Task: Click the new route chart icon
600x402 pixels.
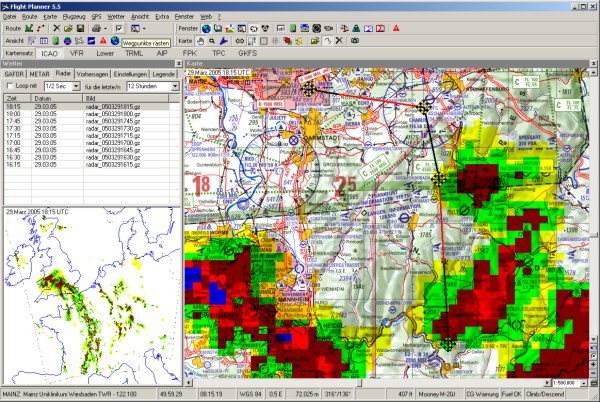Action: [29, 28]
